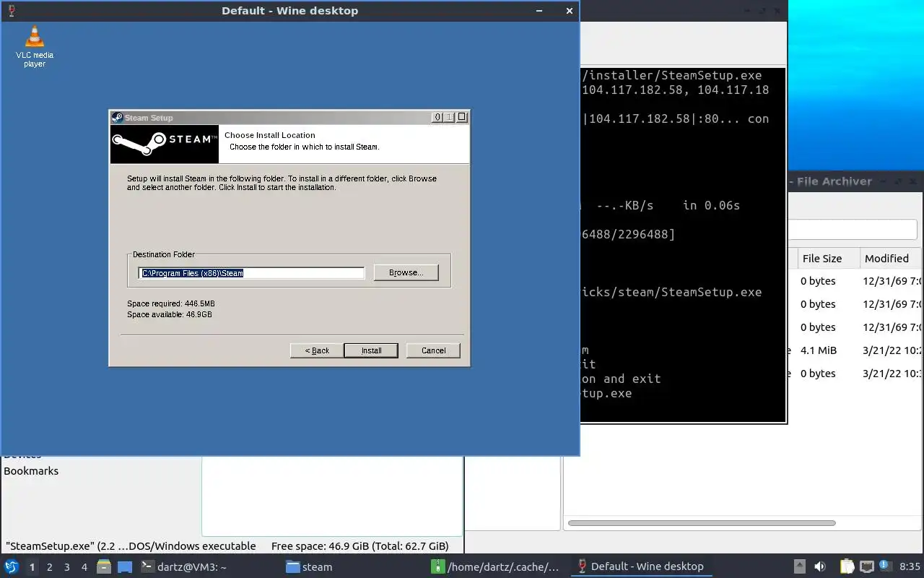Click the volume speaker icon in system tray
This screenshot has height=578, width=924.
pyautogui.click(x=820, y=566)
